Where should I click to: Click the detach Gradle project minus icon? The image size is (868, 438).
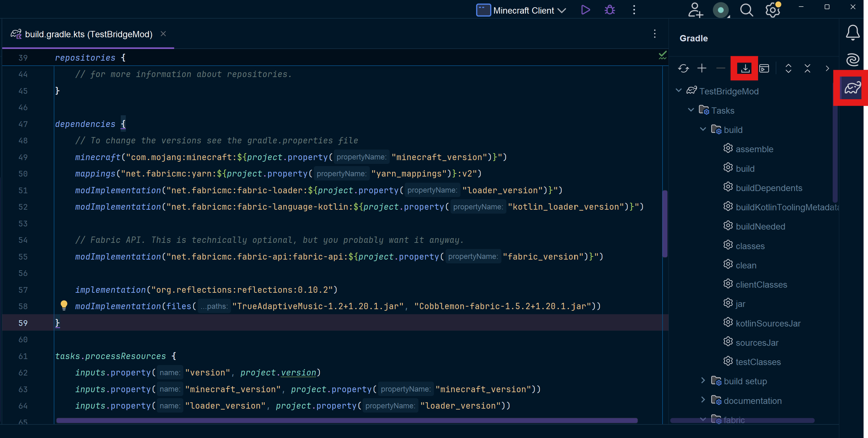coord(721,68)
